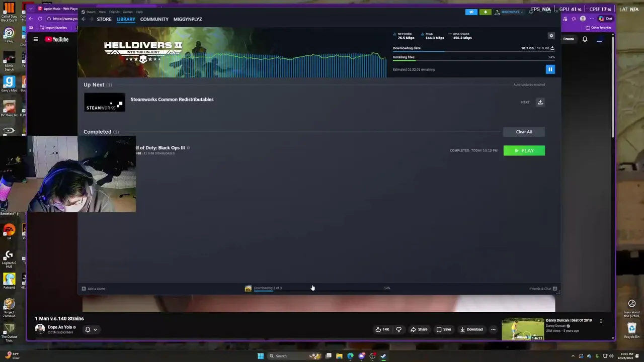The image size is (644, 362).
Task: Switch to the Steam Library tab
Action: coord(126,19)
